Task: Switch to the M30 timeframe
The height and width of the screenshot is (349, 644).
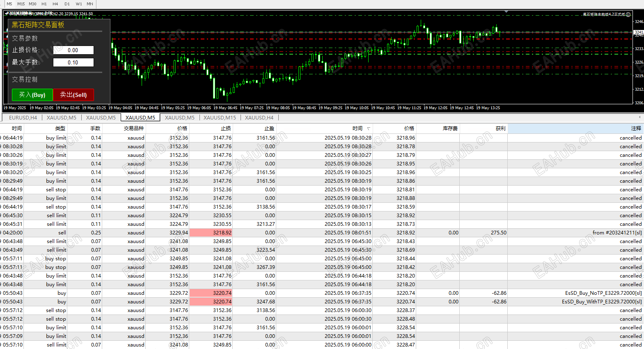Action: click(x=32, y=4)
